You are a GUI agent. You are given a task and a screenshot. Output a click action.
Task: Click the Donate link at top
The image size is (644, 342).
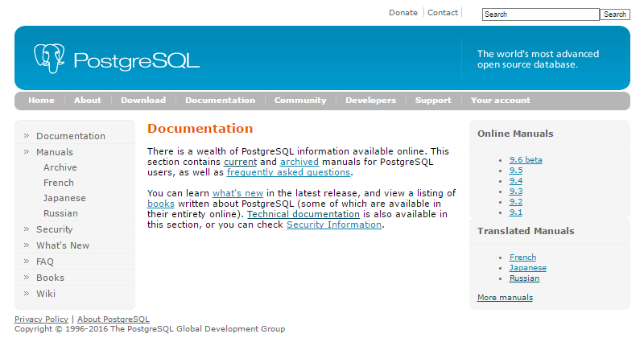coord(403,13)
